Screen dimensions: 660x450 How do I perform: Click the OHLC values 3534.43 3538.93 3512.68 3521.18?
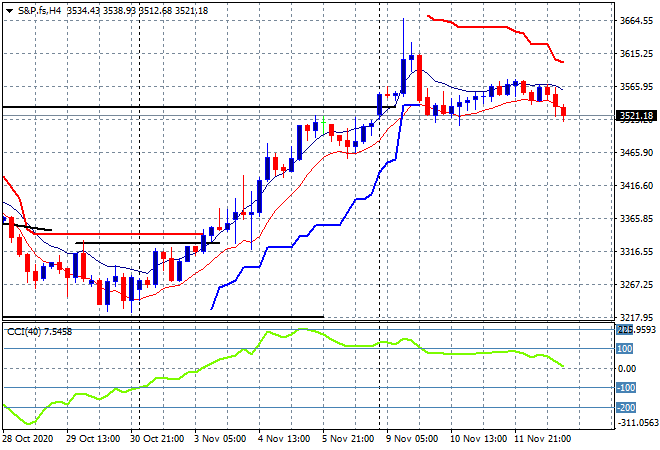[137, 11]
